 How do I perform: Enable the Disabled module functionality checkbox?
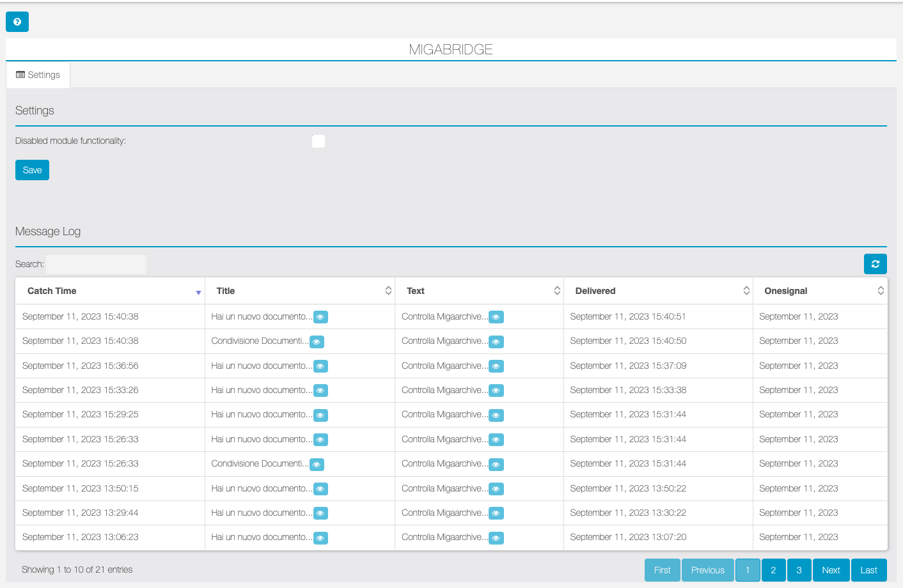coord(318,141)
